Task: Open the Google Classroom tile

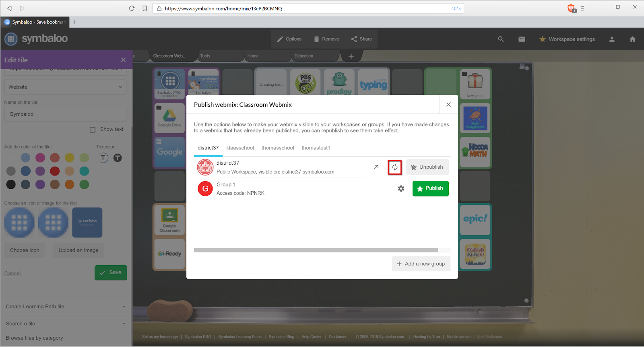Action: 169,220
